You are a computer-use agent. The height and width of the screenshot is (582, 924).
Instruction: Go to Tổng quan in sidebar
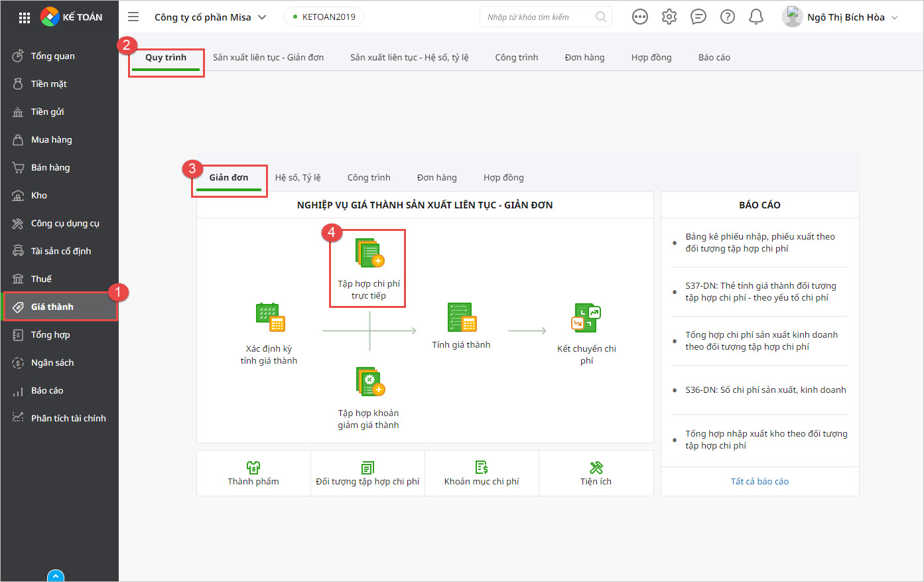coord(59,56)
